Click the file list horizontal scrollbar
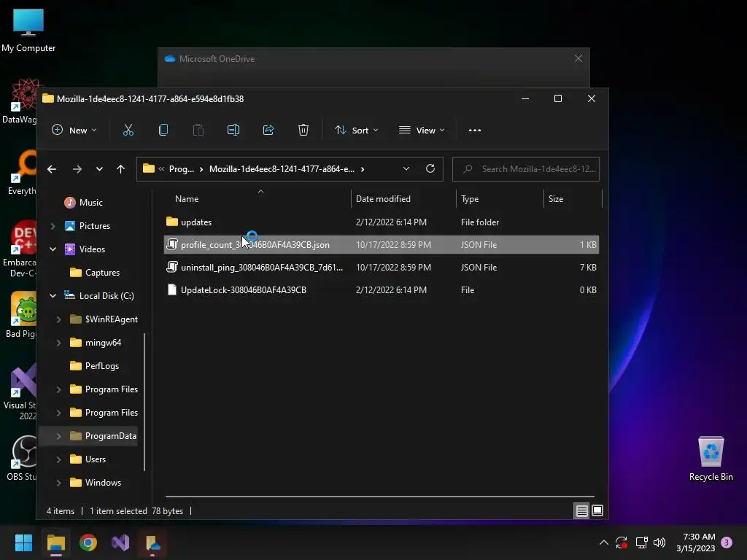This screenshot has width=747, height=560. click(379, 497)
